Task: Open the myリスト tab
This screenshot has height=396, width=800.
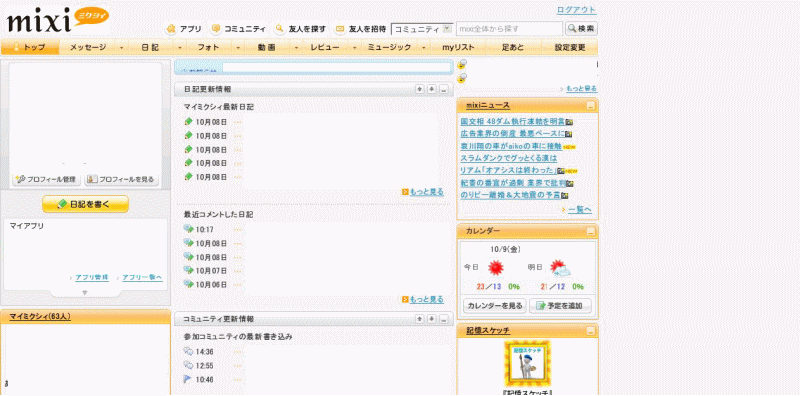Action: 458,47
